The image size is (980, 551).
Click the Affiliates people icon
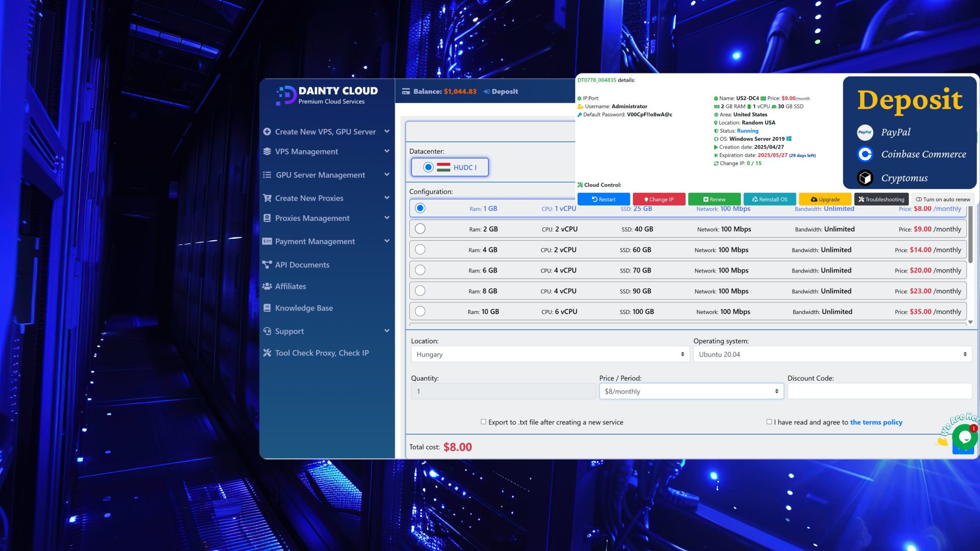pos(267,286)
